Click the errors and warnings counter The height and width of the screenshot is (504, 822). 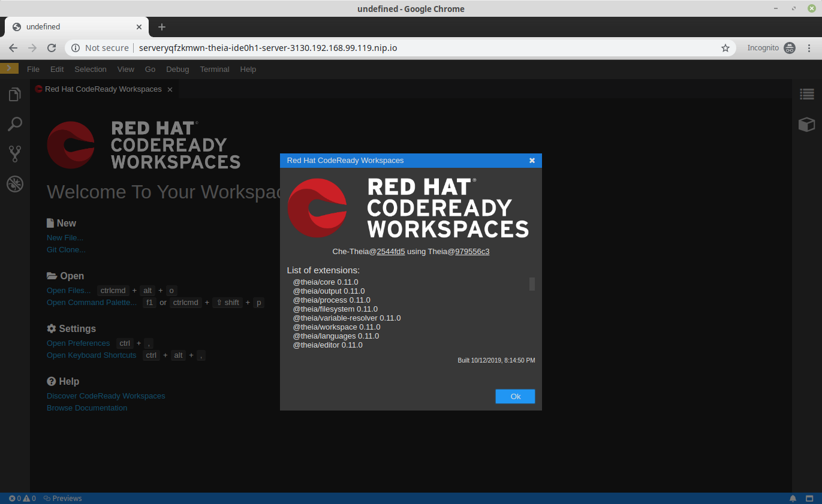pos(22,498)
